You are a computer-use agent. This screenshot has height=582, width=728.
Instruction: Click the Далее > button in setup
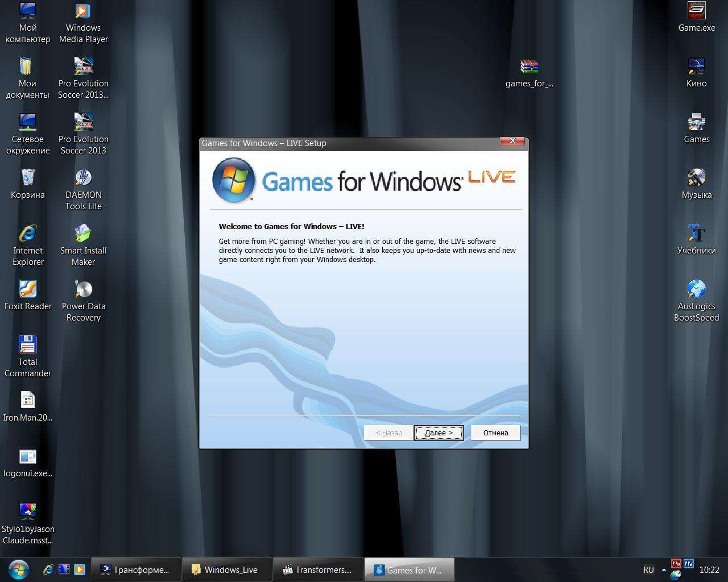439,433
